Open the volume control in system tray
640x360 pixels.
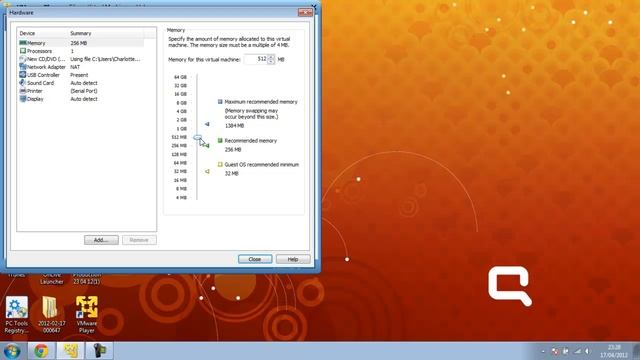tap(588, 351)
